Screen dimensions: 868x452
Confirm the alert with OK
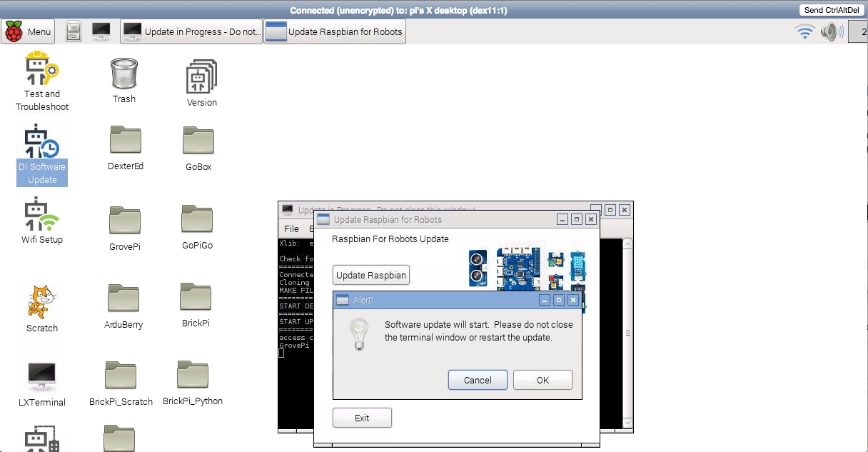(542, 380)
